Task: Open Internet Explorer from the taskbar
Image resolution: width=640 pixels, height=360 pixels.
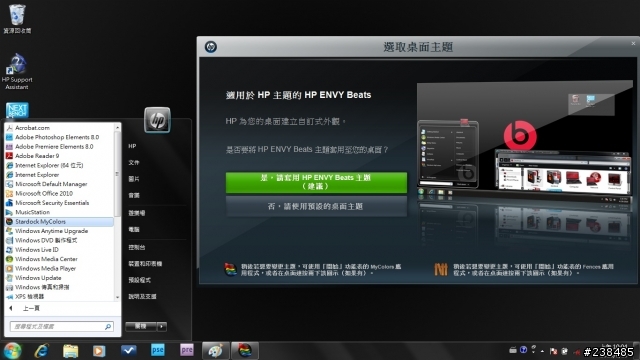Action: coord(42,351)
